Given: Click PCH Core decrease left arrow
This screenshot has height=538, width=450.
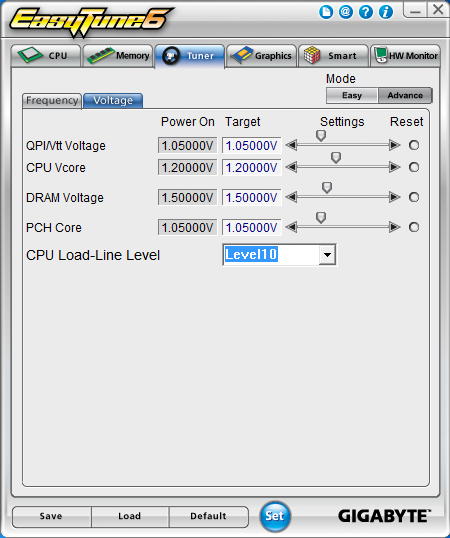Looking at the screenshot, I should (291, 227).
